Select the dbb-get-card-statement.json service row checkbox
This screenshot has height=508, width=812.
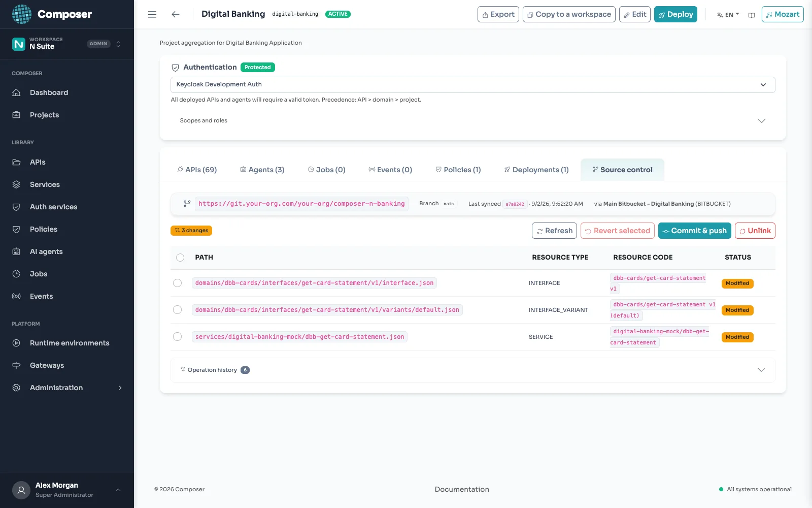(177, 337)
